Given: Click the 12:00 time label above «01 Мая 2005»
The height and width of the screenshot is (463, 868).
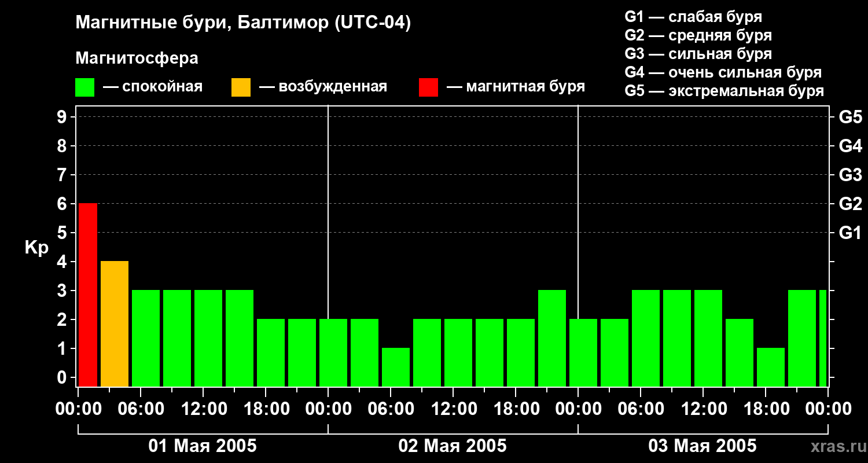Looking at the screenshot, I should [x=203, y=409].
